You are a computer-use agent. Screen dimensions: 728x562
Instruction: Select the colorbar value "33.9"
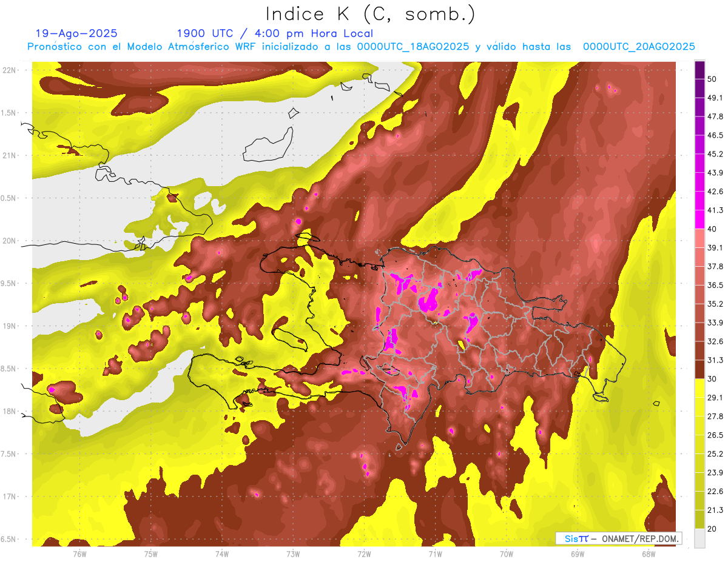[x=715, y=323]
